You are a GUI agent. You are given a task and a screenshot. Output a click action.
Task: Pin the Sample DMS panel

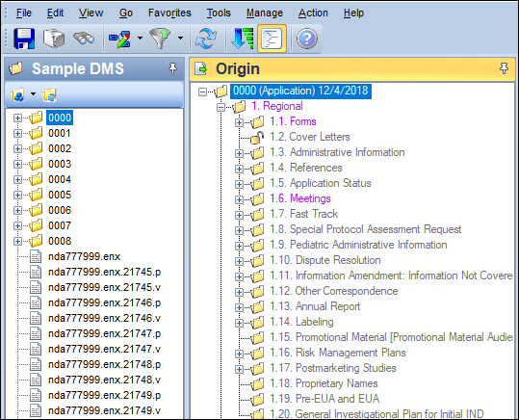pyautogui.click(x=172, y=68)
